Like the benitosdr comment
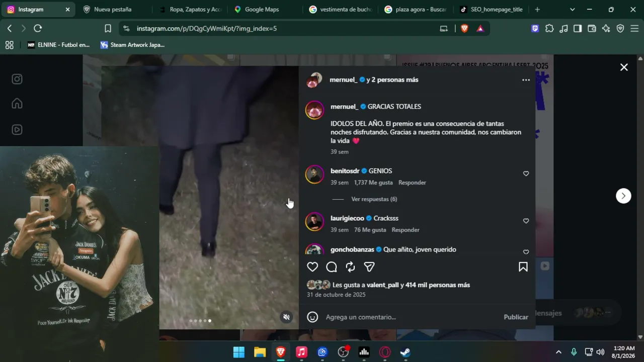Screen dimensions: 644x362 (x=526, y=173)
